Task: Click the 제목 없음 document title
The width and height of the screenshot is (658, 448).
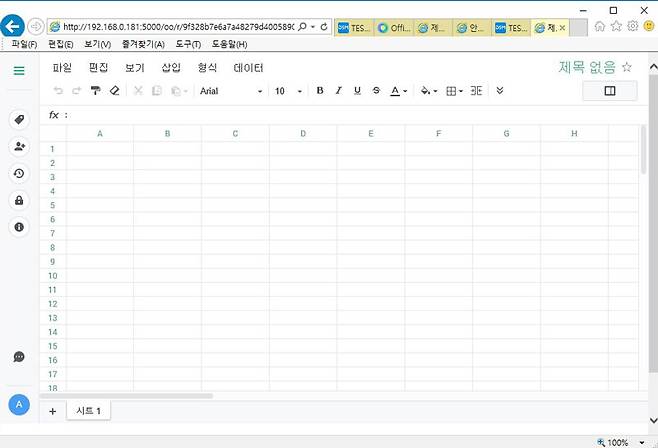Action: tap(587, 67)
